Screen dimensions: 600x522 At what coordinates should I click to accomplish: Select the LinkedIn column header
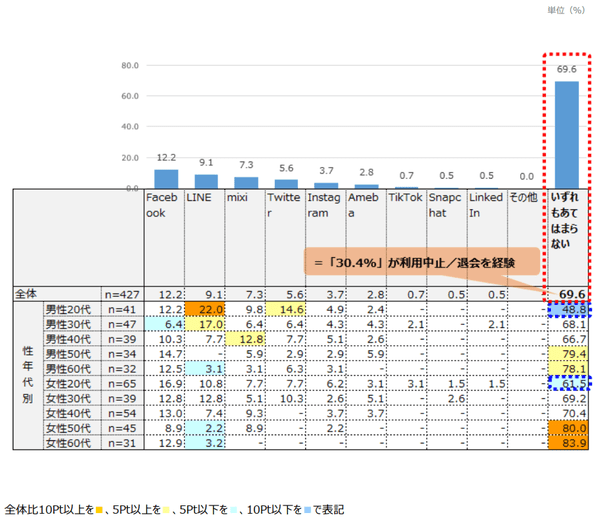tap(486, 205)
